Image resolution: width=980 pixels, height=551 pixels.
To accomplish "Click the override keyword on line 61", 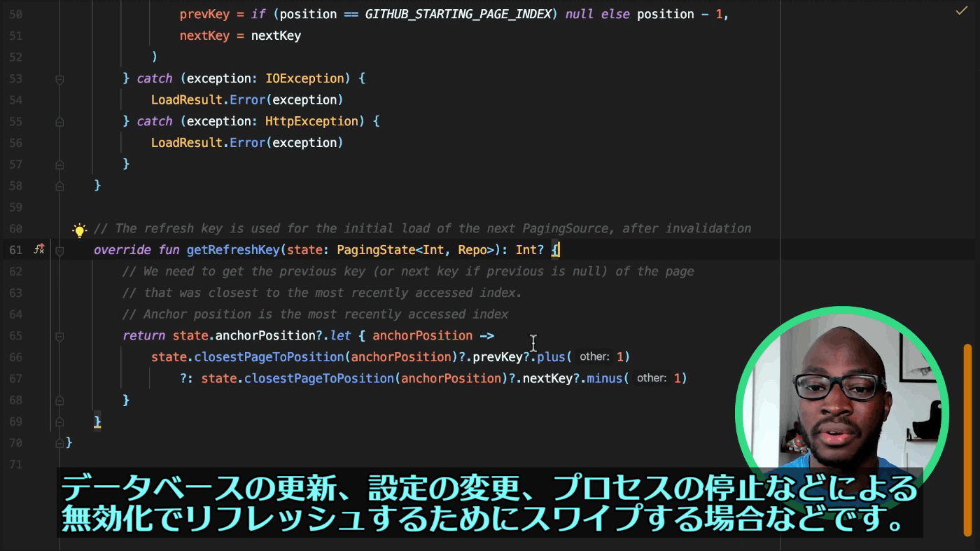I will pyautogui.click(x=122, y=250).
